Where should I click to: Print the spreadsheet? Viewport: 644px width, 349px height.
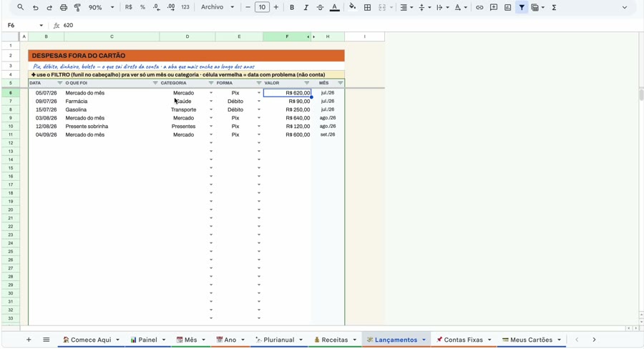pos(63,7)
